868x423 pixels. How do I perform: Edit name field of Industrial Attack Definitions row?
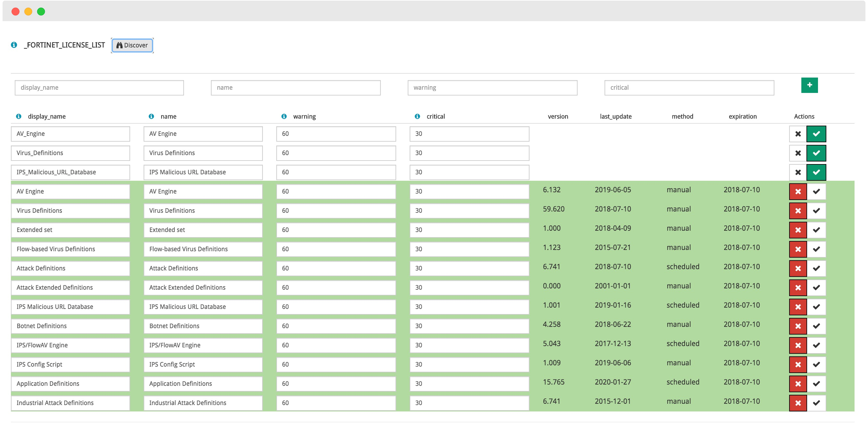(x=203, y=402)
